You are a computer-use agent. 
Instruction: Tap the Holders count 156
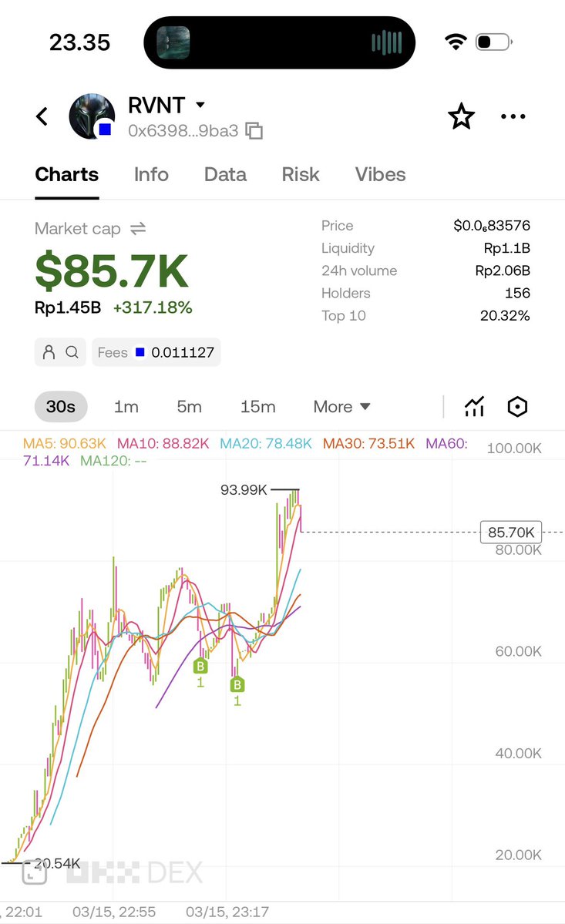point(517,293)
